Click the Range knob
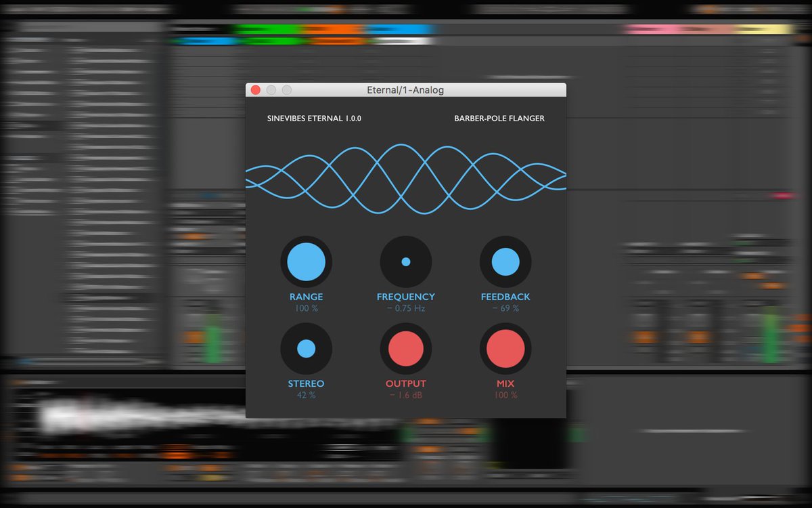The image size is (812, 508). tap(306, 261)
